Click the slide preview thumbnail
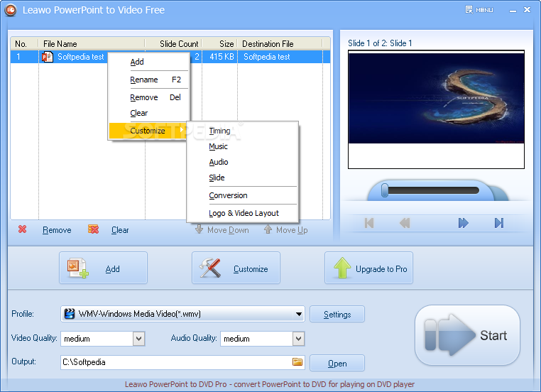This screenshot has width=541, height=392. pos(436,109)
